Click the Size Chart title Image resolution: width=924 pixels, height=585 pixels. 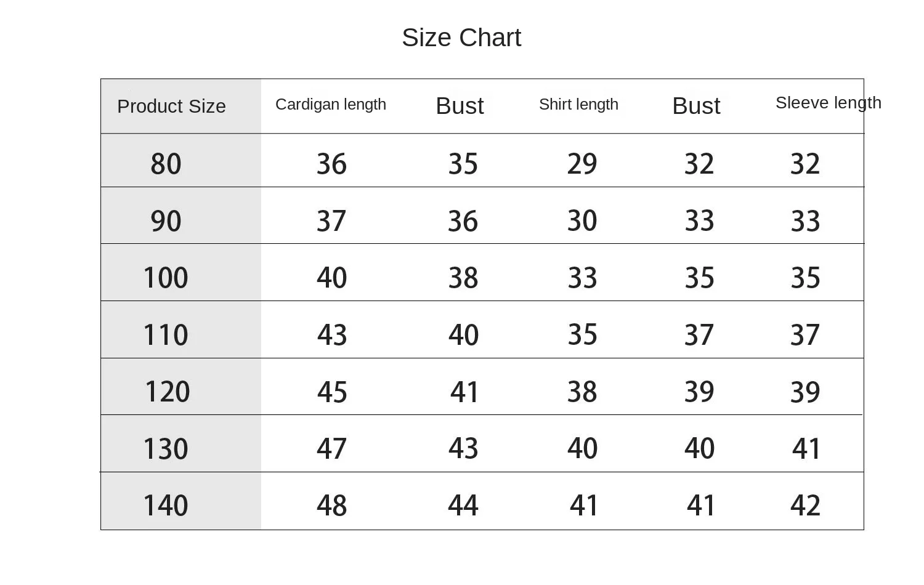[461, 38]
